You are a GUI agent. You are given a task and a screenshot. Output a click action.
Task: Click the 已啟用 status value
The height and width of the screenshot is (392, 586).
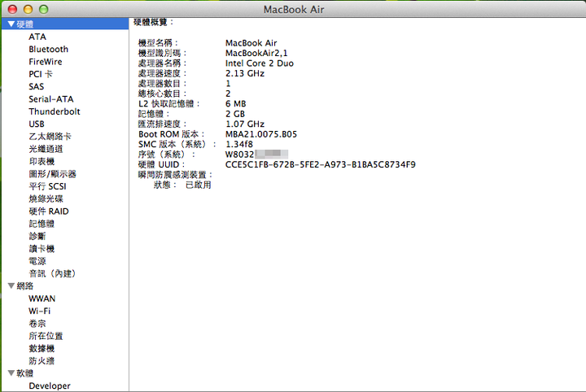point(199,185)
